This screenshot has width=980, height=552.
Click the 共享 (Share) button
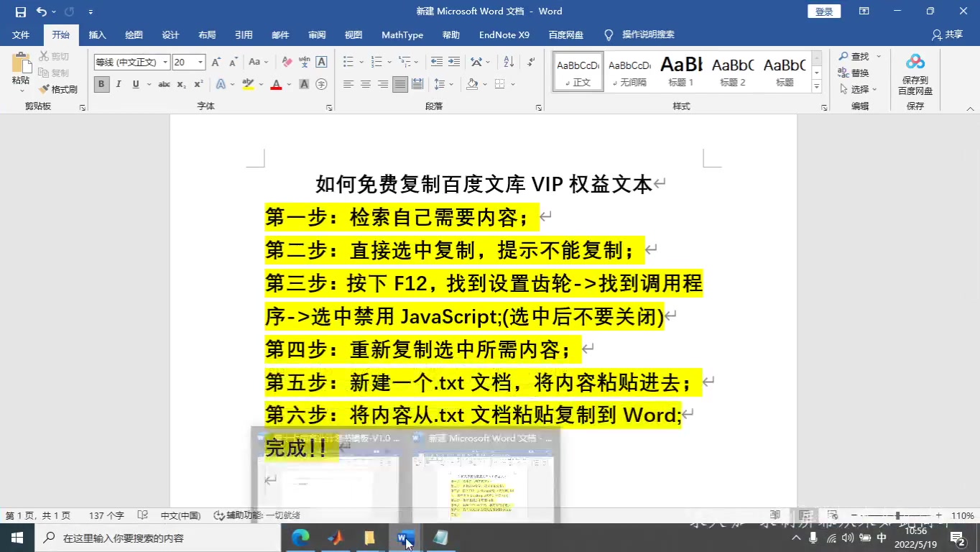[x=947, y=34]
